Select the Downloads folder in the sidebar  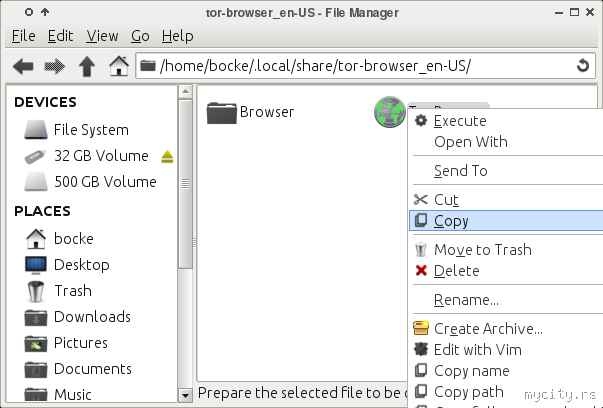point(92,317)
